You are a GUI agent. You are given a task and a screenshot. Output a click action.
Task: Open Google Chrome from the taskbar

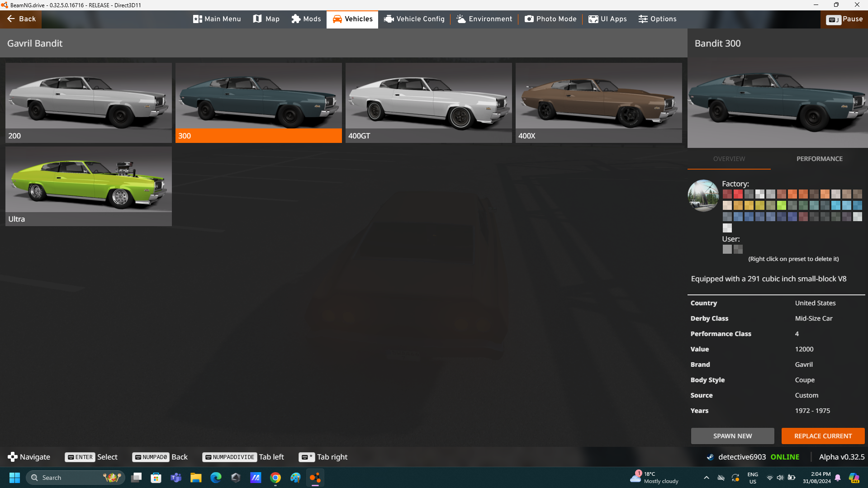click(275, 478)
